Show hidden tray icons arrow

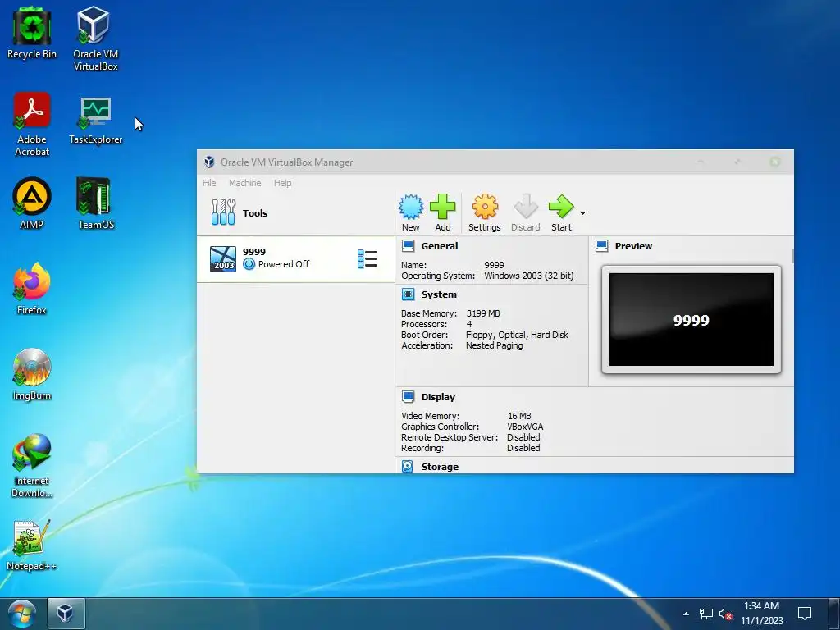[687, 614]
